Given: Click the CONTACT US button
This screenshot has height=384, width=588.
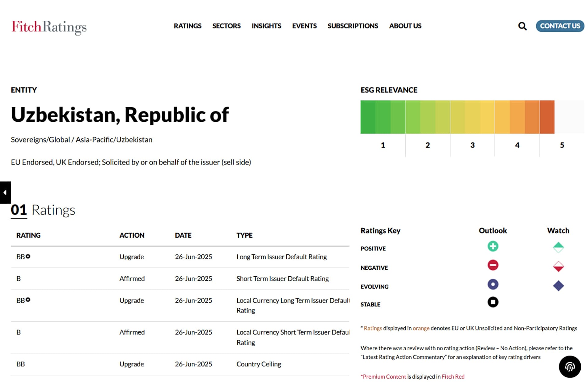Looking at the screenshot, I should 560,26.
